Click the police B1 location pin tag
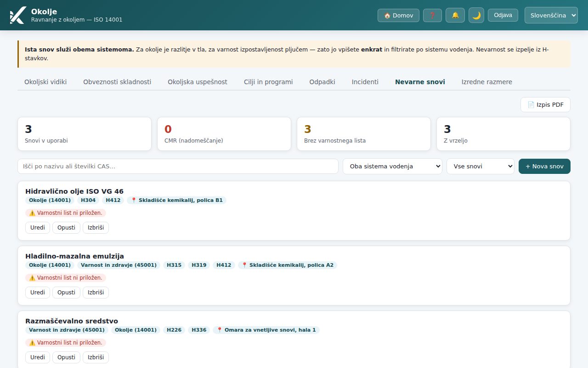Image resolution: width=588 pixels, height=368 pixels. [177, 201]
